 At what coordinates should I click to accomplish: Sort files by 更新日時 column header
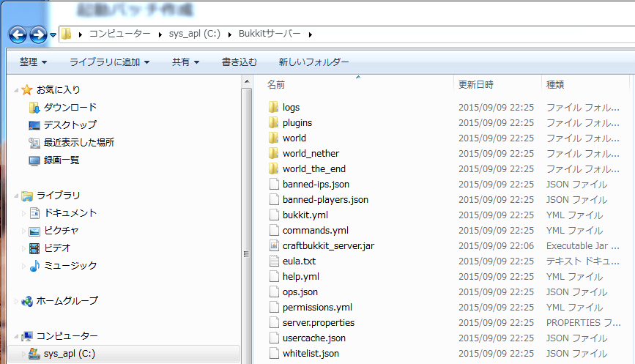(476, 85)
